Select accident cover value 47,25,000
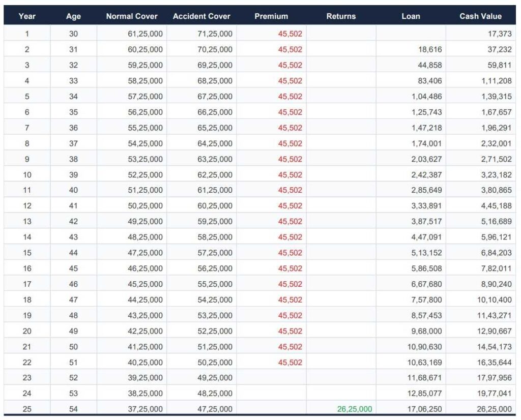Screen dimensions: 521x420 (215, 409)
